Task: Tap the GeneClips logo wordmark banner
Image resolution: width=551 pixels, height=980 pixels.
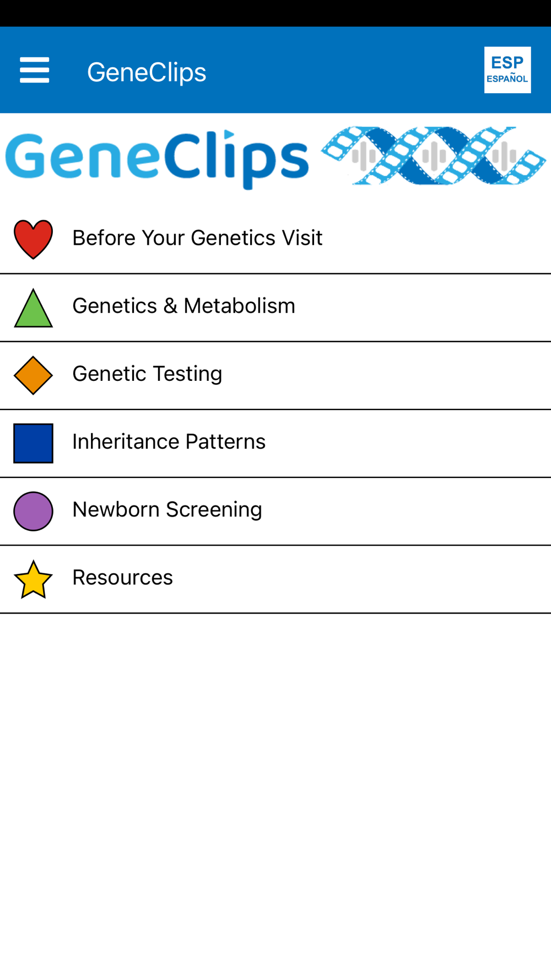Action: click(157, 159)
